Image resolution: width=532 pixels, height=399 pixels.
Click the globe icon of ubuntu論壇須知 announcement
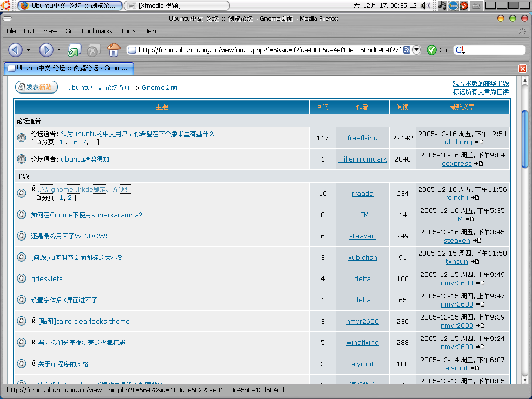click(x=21, y=158)
